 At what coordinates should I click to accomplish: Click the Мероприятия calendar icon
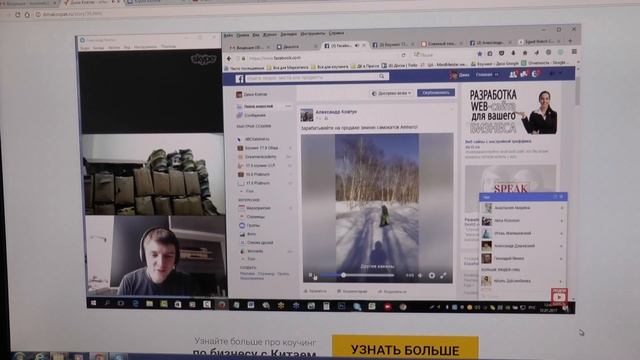[x=242, y=208]
